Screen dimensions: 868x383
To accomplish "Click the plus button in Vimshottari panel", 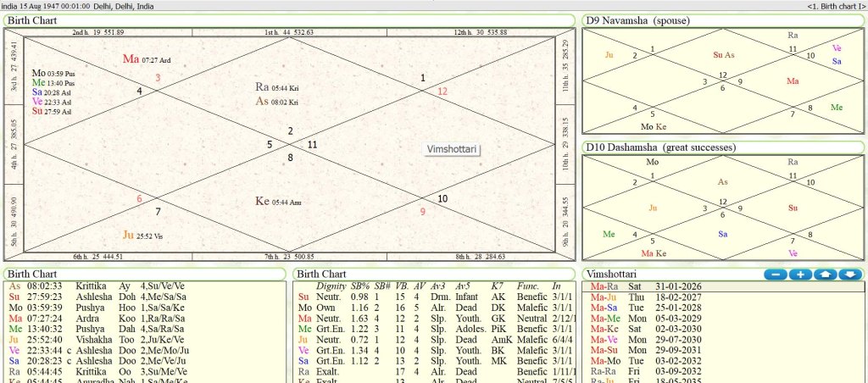I will 800,275.
